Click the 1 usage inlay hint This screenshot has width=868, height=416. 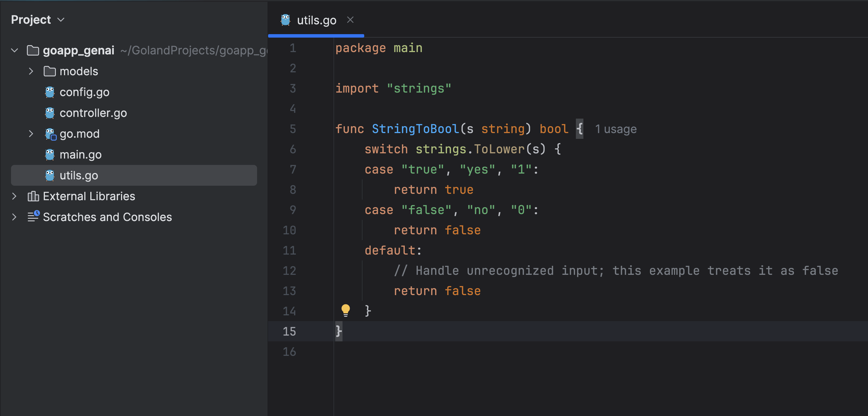coord(615,129)
